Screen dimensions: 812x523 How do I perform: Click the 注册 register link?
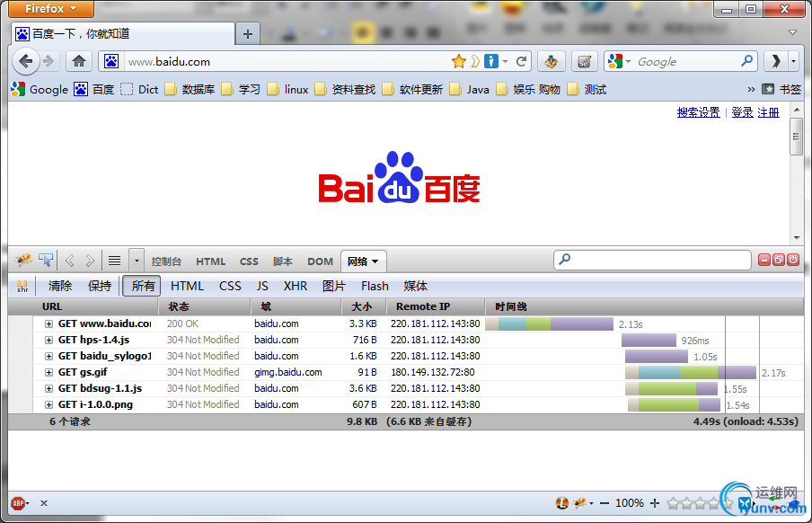point(768,112)
